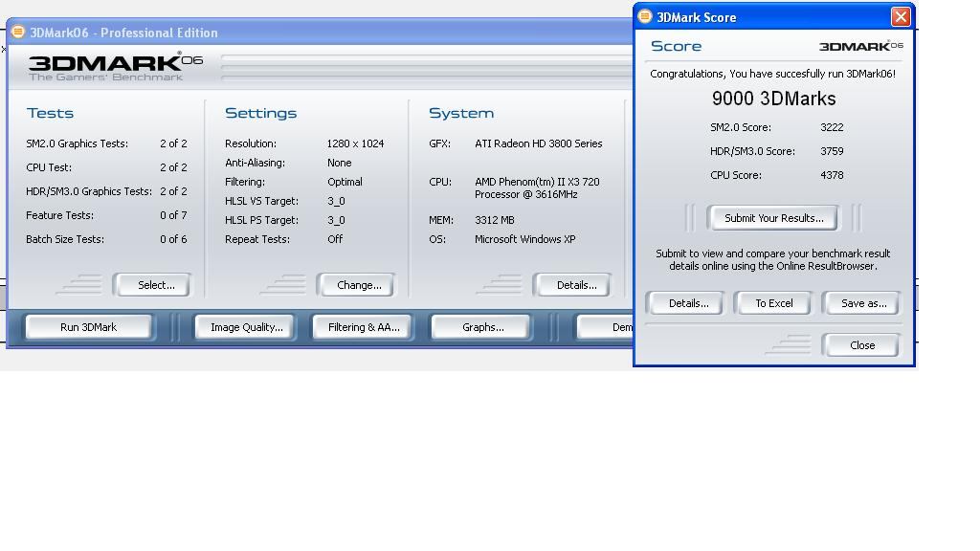Click the Filtering value Optimal
The height and width of the screenshot is (551, 980).
(x=345, y=182)
